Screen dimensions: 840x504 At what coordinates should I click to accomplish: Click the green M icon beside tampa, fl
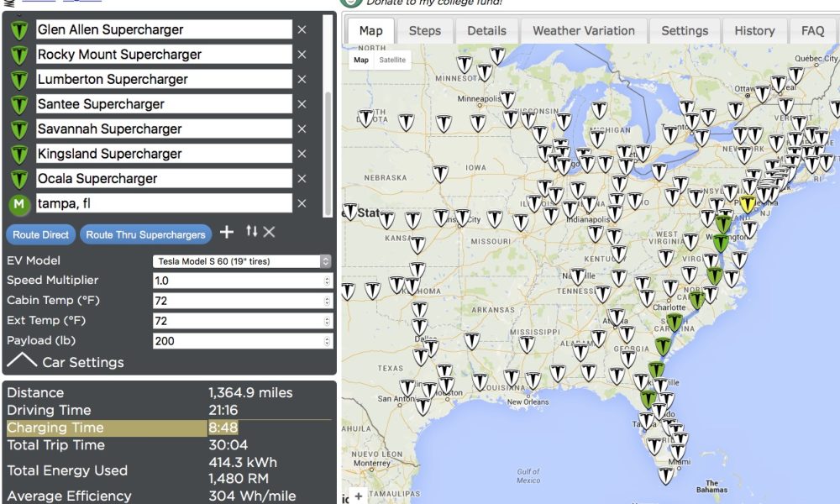(18, 204)
